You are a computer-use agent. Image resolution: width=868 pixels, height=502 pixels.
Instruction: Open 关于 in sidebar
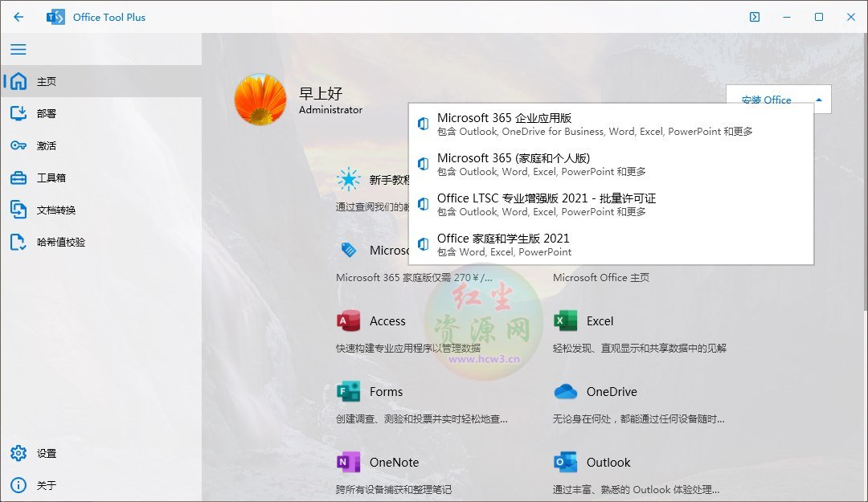click(x=101, y=485)
